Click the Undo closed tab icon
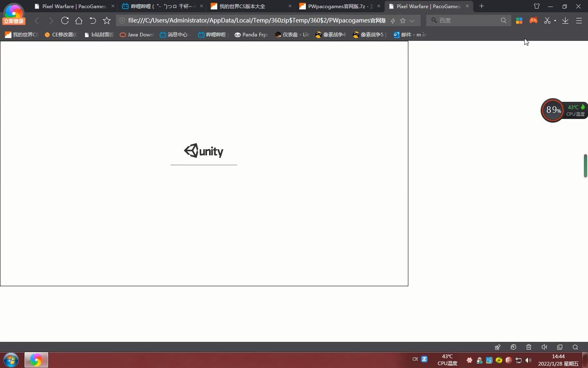This screenshot has height=368, width=588. coord(93,20)
